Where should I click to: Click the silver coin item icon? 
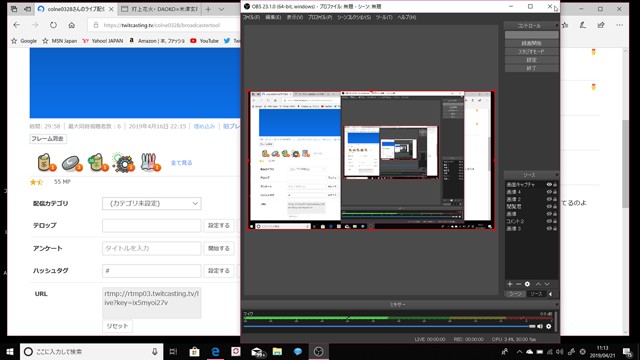click(x=71, y=163)
